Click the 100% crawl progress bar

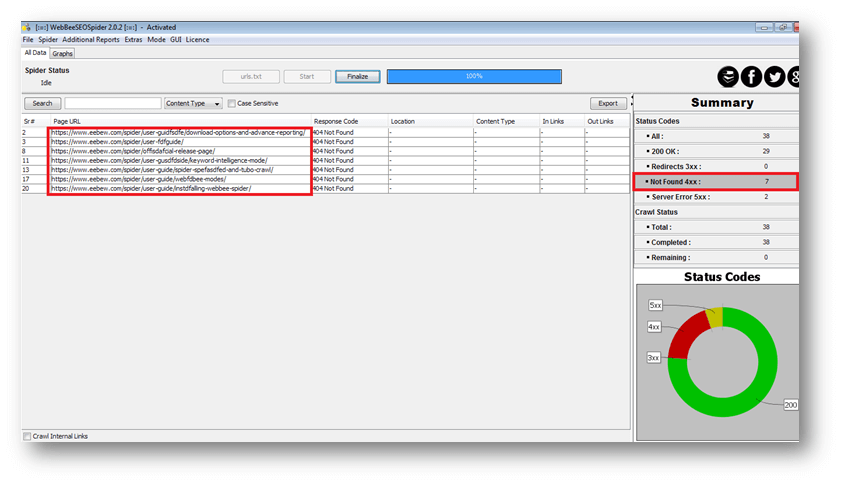point(474,77)
